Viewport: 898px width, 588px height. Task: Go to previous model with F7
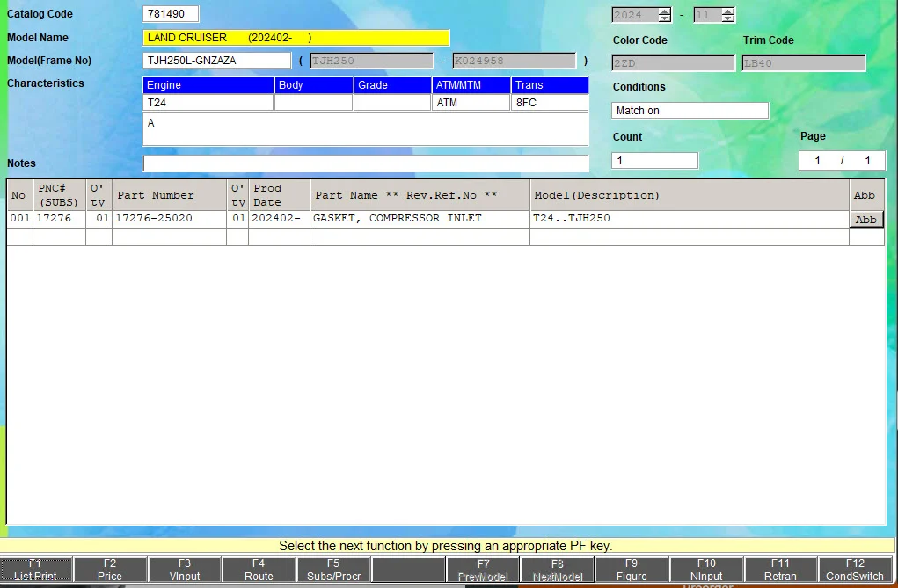pyautogui.click(x=483, y=570)
